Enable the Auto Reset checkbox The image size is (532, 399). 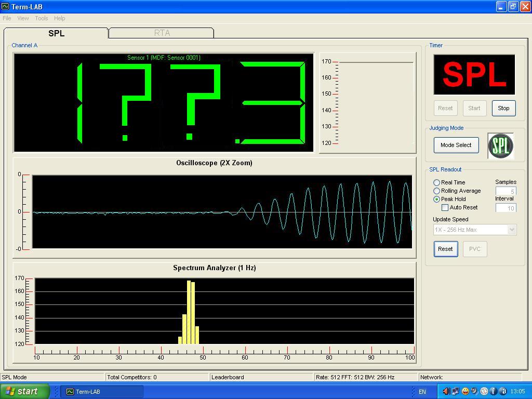(x=445, y=207)
